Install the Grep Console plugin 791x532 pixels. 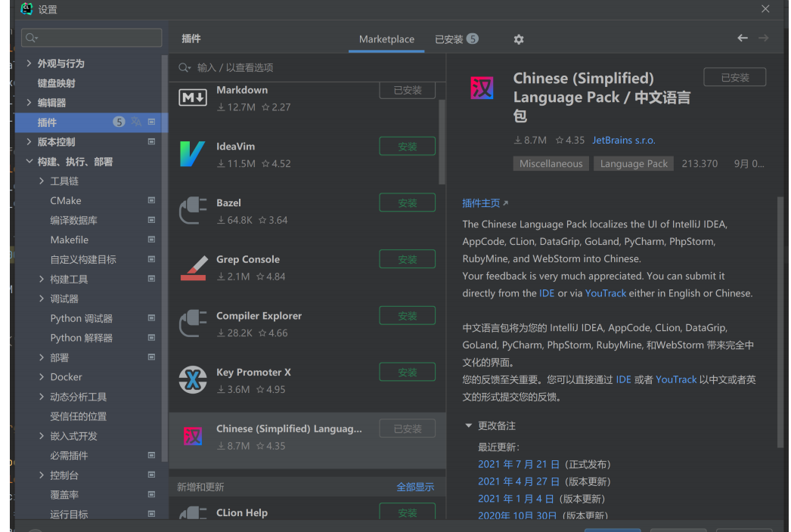[x=407, y=259]
